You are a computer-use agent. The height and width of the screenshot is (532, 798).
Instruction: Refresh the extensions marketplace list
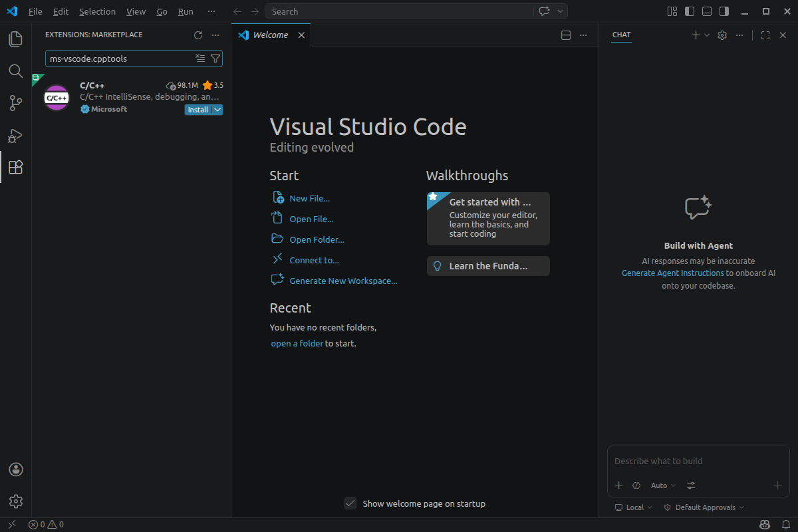(198, 35)
